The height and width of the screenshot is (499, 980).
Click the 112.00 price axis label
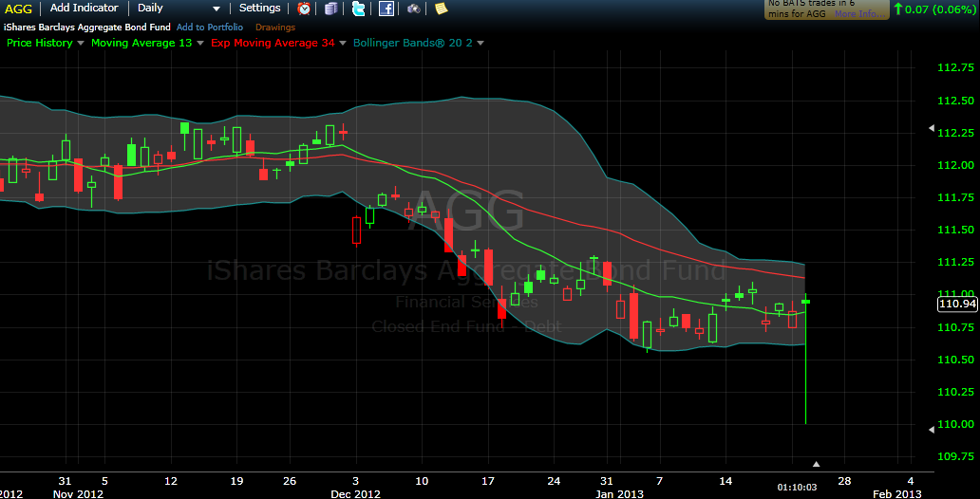pos(955,165)
